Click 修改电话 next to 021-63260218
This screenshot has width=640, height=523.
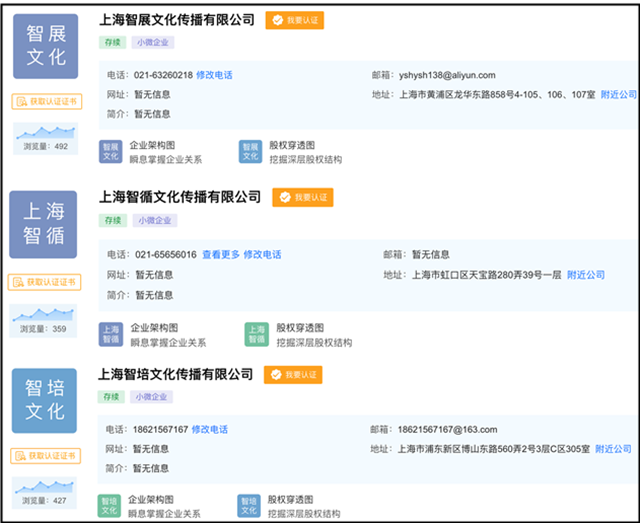[214, 76]
